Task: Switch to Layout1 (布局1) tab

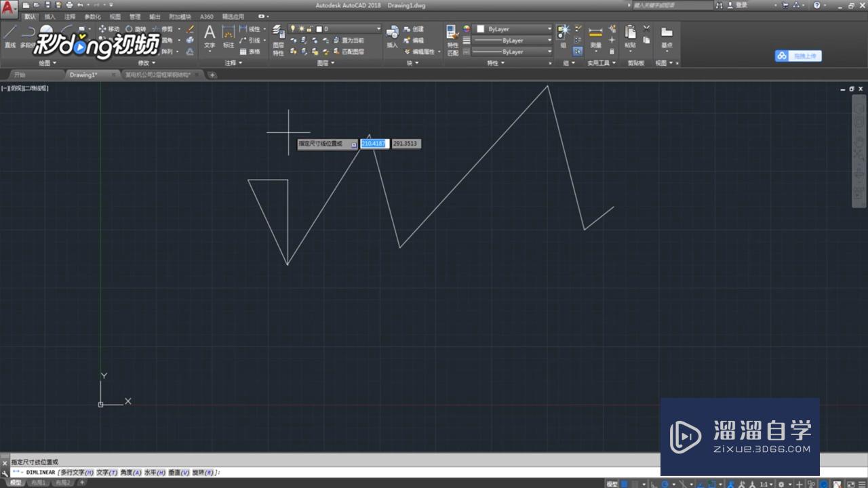Action: pos(40,483)
